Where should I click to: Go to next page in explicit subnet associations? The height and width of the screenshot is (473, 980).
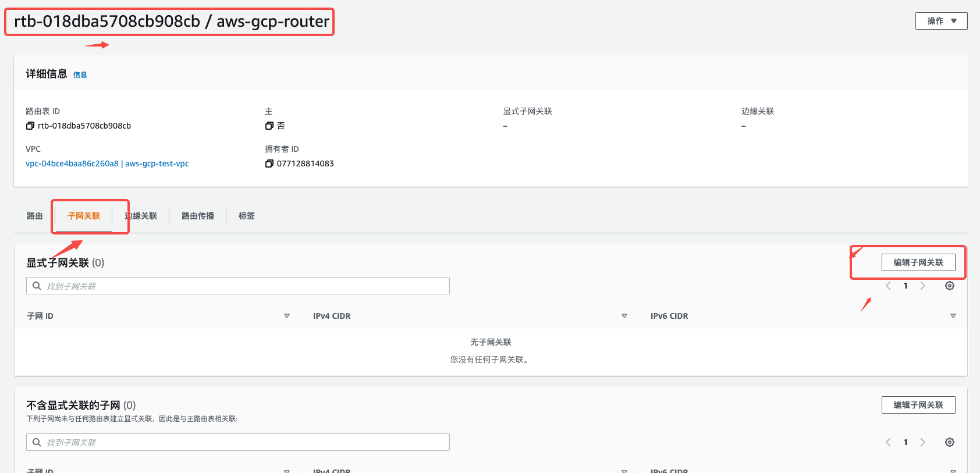tap(922, 286)
